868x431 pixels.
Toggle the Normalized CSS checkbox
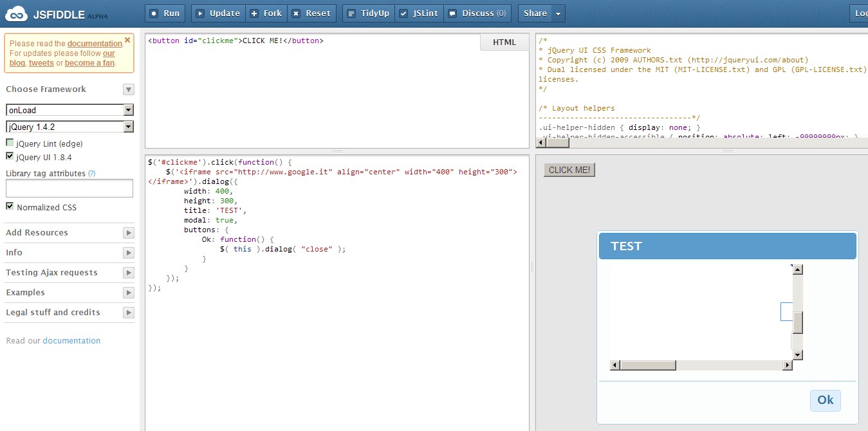pyautogui.click(x=10, y=206)
